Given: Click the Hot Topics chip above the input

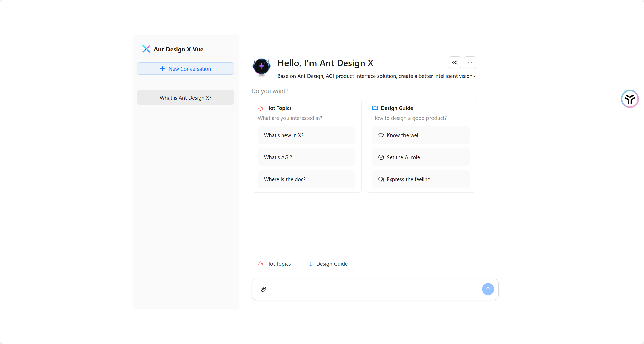Looking at the screenshot, I should (x=274, y=264).
